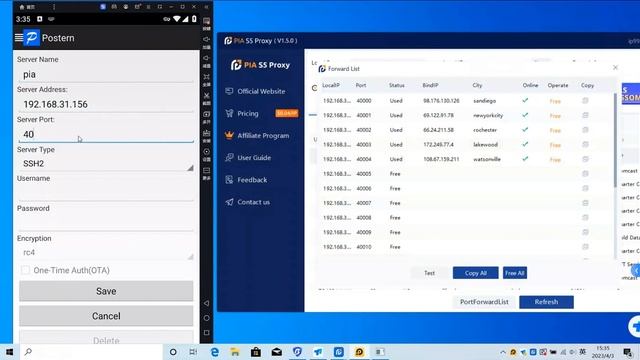
Task: Click the BindIP 108.67.159.211 cell
Action: pos(441,159)
